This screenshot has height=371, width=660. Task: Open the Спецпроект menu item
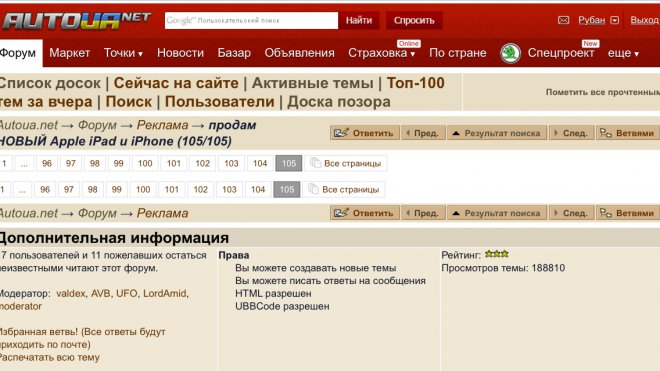[561, 53]
